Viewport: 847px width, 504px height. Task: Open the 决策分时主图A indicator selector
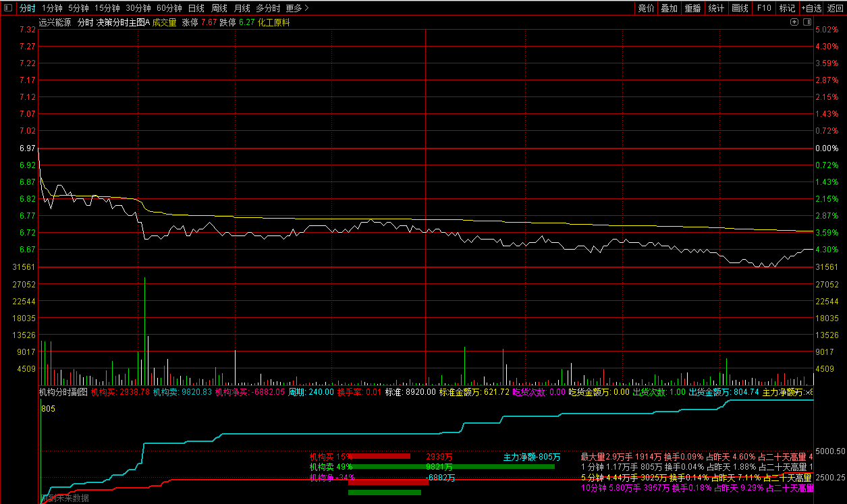(x=123, y=22)
